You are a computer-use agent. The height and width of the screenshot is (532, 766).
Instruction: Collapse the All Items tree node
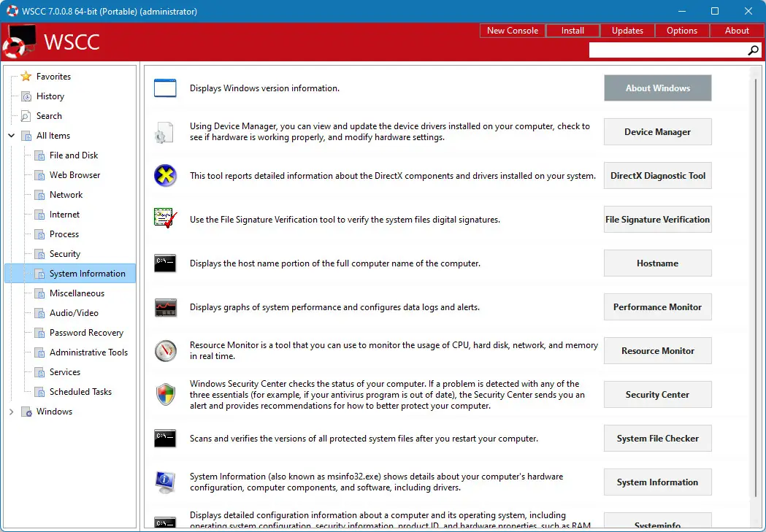point(11,136)
